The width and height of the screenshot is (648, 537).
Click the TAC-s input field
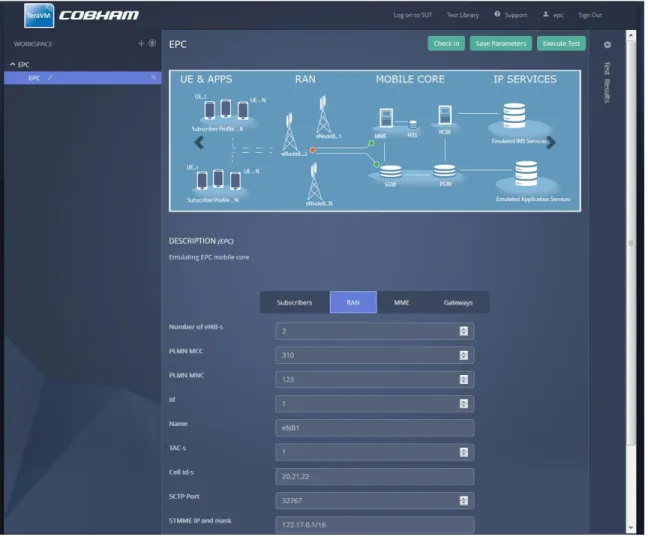pos(374,452)
